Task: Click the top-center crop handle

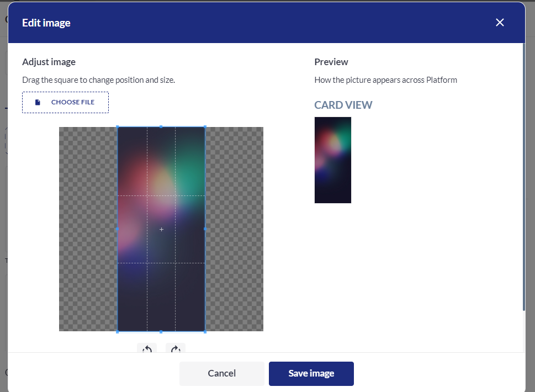Action: point(161,127)
